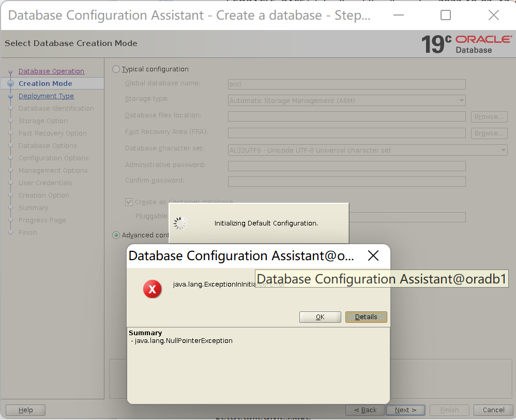Image resolution: width=516 pixels, height=420 pixels.
Task: Maximize the Database Configuration Assistant window
Action: pyautogui.click(x=446, y=15)
